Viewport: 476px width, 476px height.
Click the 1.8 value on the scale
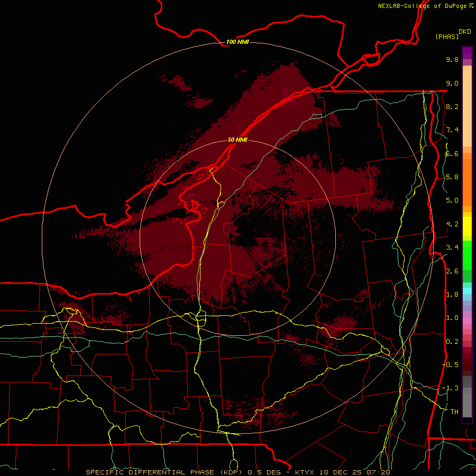452,295
